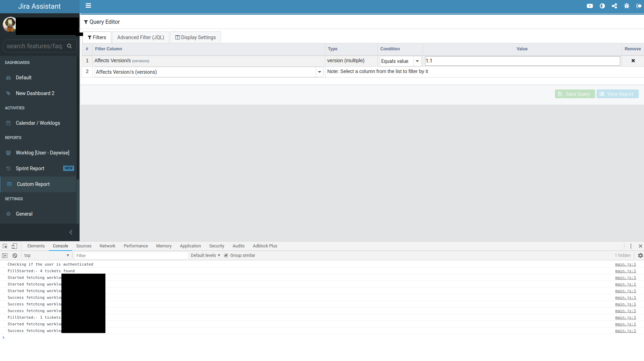Open the DevTools Security tab
This screenshot has width=644, height=361.
pos(217,246)
